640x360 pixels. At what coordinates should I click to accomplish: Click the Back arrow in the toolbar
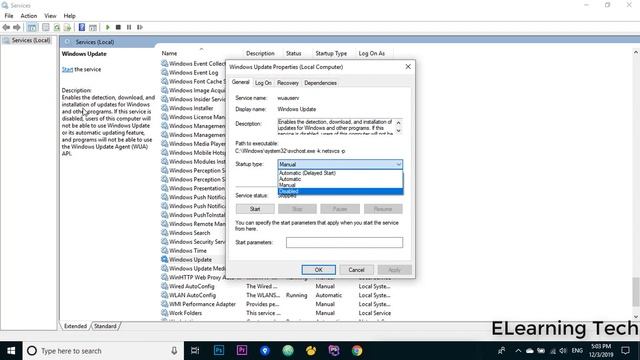click(6, 27)
